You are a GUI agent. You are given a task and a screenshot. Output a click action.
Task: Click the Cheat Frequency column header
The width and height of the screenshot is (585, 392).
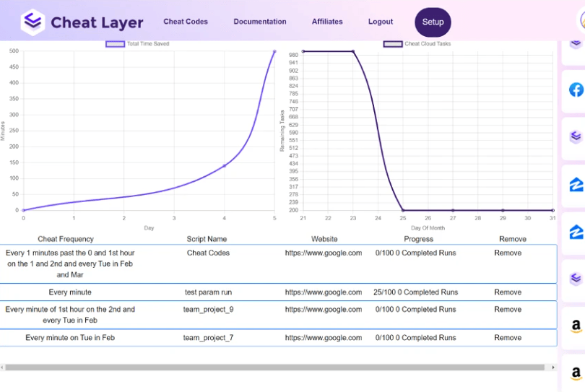click(x=66, y=239)
